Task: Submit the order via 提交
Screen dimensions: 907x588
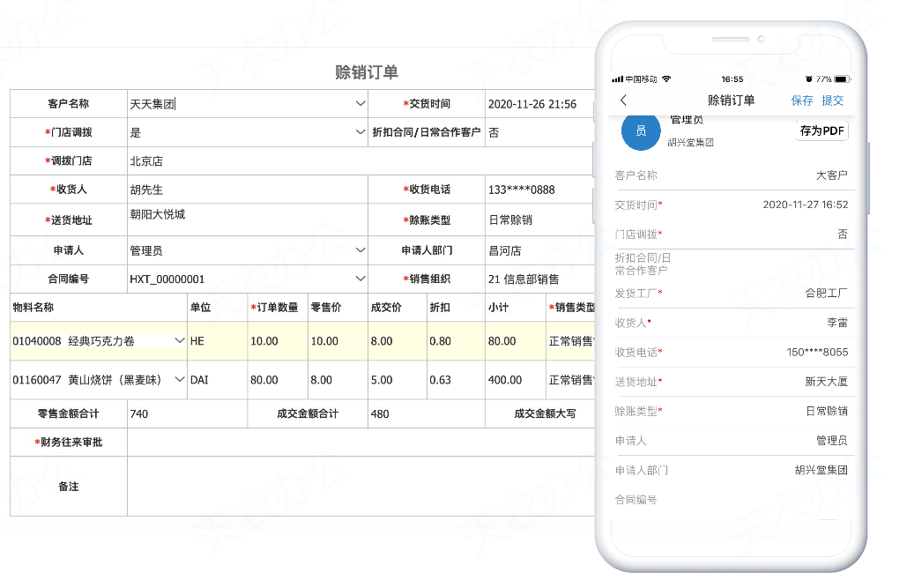Action: pyautogui.click(x=832, y=100)
